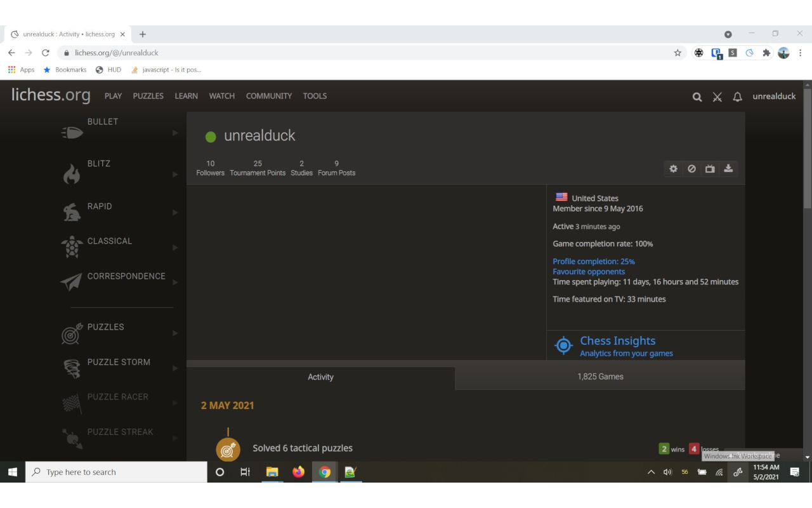
Task: Open 25 Tournament Points
Action: point(258,168)
